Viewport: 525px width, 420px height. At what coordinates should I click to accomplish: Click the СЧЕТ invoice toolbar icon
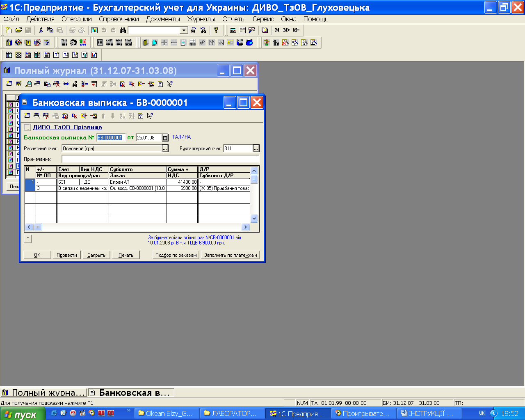pyautogui.click(x=109, y=42)
